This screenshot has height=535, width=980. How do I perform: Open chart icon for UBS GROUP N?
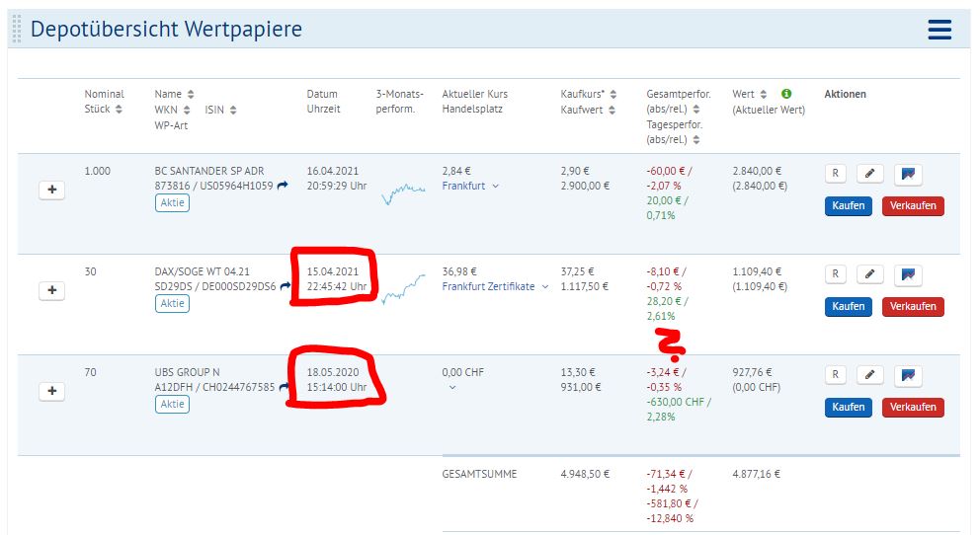tap(908, 374)
